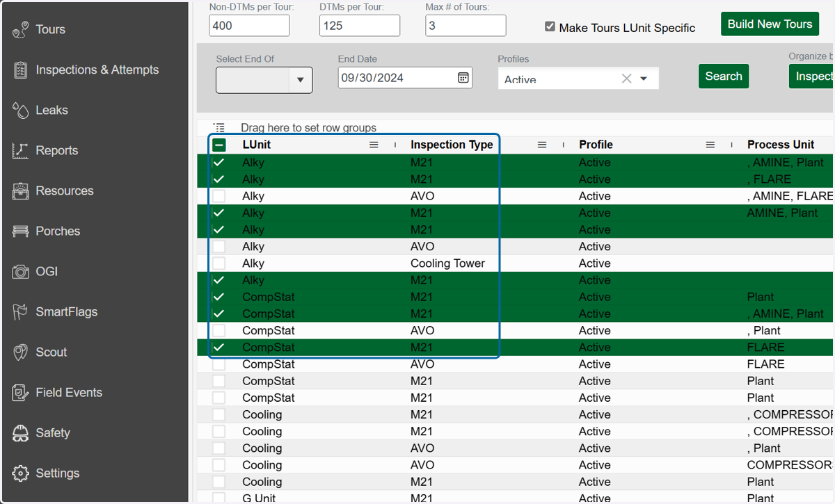Screen dimensions: 835x504
Task: Click the ', AMINE, FLARE' process unit cell
Action: [x=790, y=196]
